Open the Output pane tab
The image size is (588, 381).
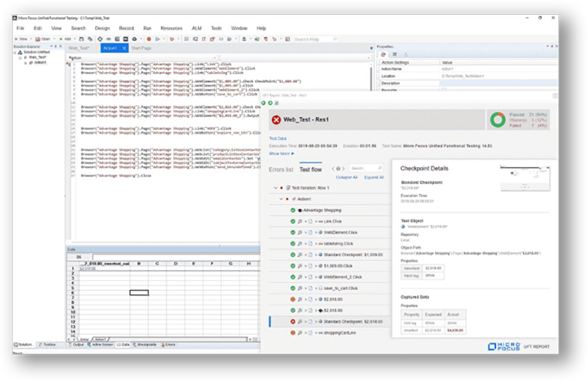[76, 344]
